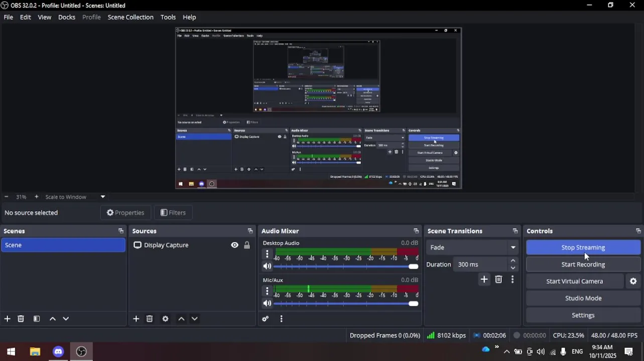Viewport: 644px width, 361px height.
Task: Pop out the Scene Transitions dock
Action: click(515, 231)
